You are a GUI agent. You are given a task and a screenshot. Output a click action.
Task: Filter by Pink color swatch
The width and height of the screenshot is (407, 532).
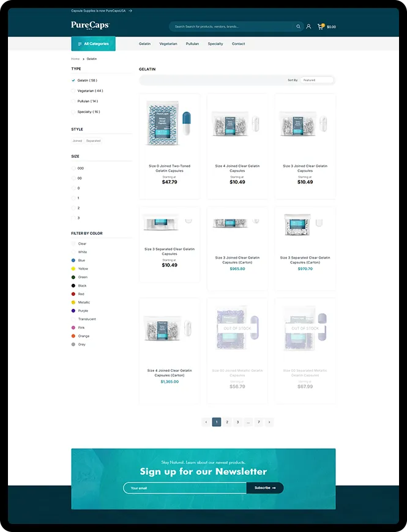pyautogui.click(x=73, y=328)
